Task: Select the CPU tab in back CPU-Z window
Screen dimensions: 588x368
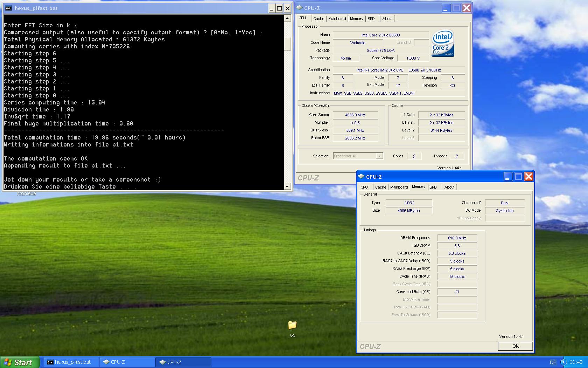Action: tap(302, 18)
